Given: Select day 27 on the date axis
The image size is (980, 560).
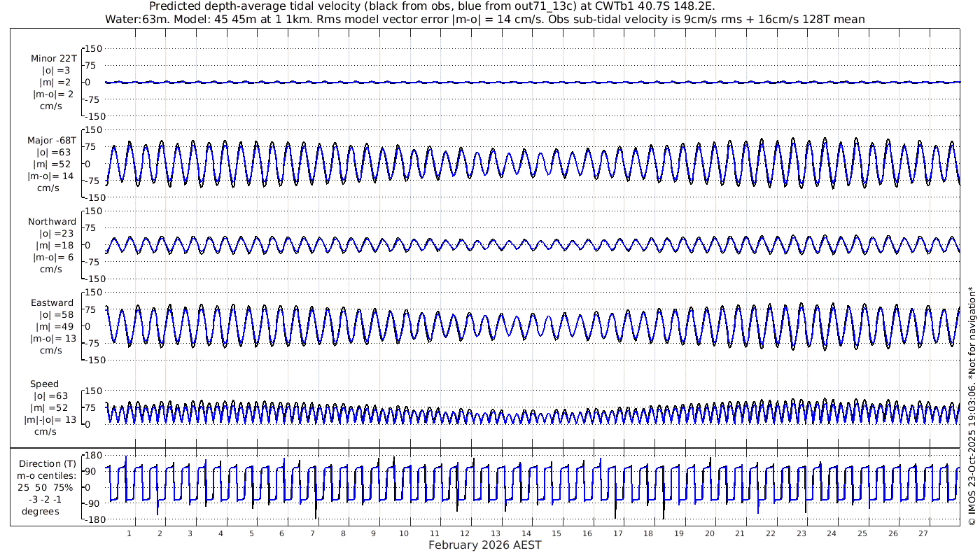Looking at the screenshot, I should click(923, 533).
